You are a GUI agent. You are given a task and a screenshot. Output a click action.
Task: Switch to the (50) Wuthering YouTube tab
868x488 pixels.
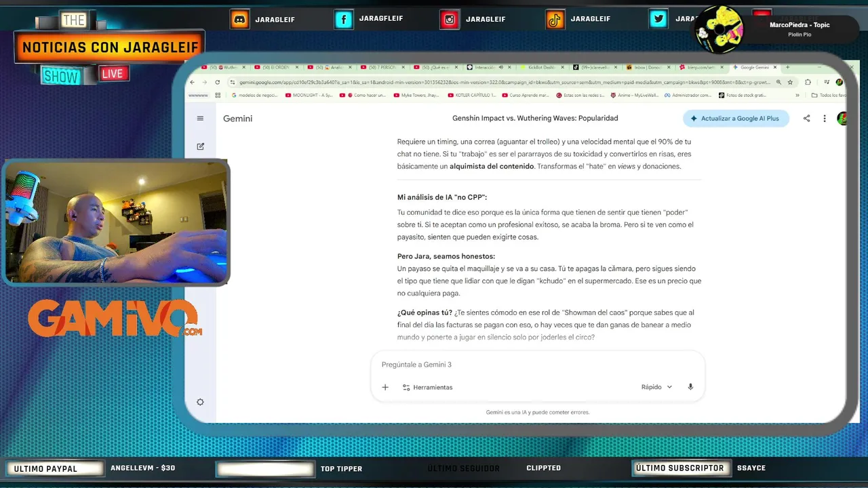(223, 67)
